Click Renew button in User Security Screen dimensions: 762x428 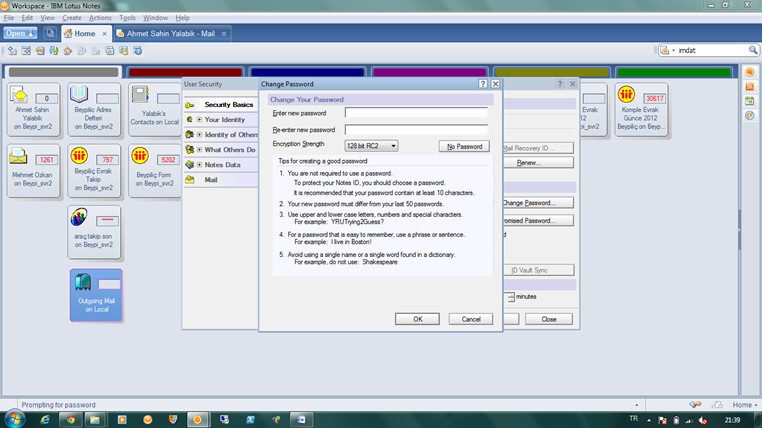coord(538,163)
